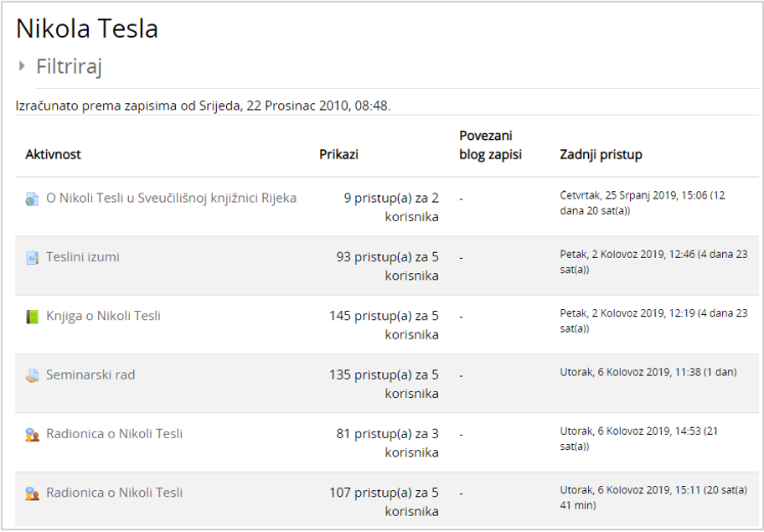
Task: Open Radionica o Nikoli Tesli with 107 views
Action: click(x=114, y=492)
